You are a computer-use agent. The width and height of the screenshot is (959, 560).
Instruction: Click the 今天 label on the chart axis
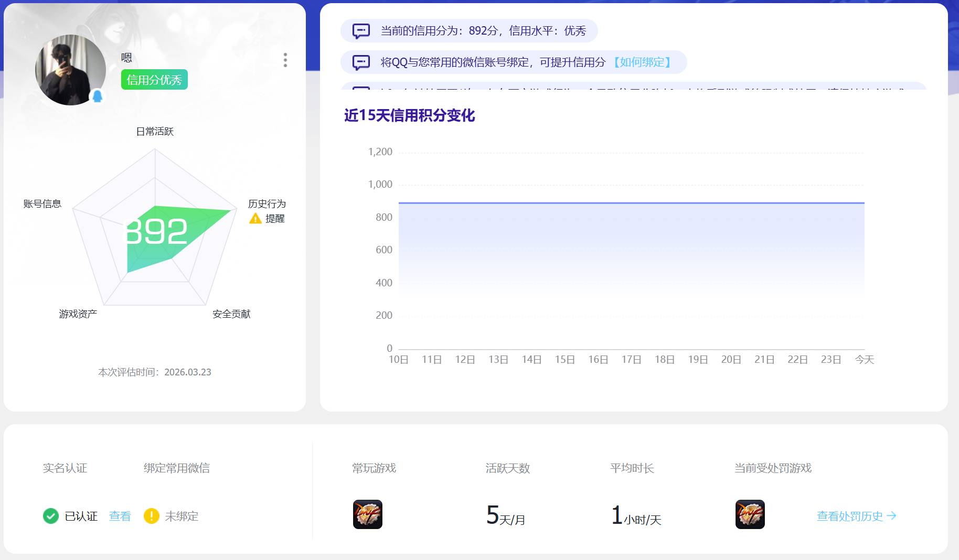point(865,359)
